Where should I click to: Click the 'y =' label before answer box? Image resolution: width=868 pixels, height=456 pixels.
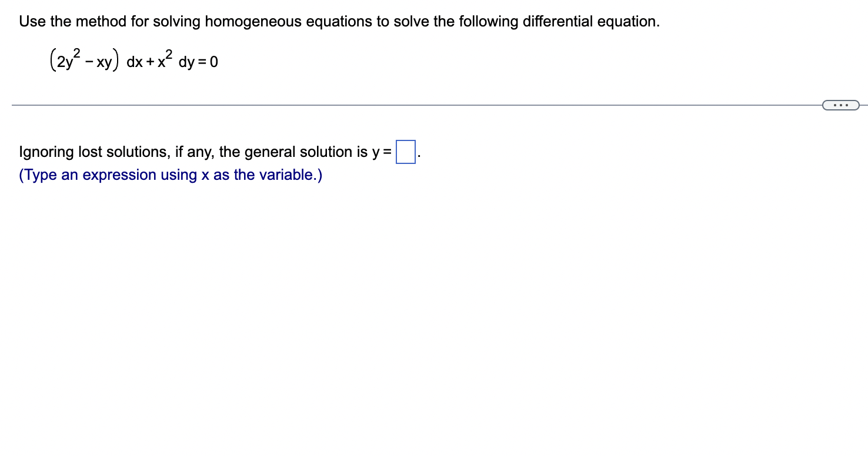pyautogui.click(x=382, y=152)
